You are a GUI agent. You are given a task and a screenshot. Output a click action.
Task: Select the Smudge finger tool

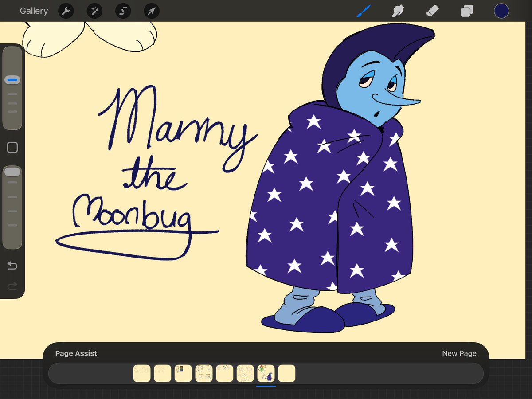(398, 11)
